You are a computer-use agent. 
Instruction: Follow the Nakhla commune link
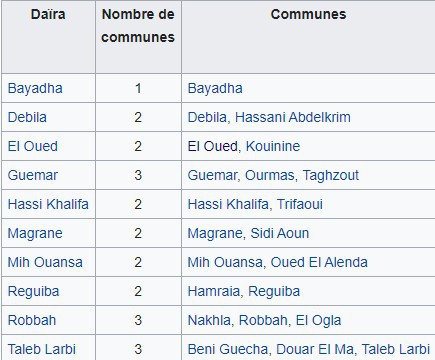pyautogui.click(x=209, y=320)
